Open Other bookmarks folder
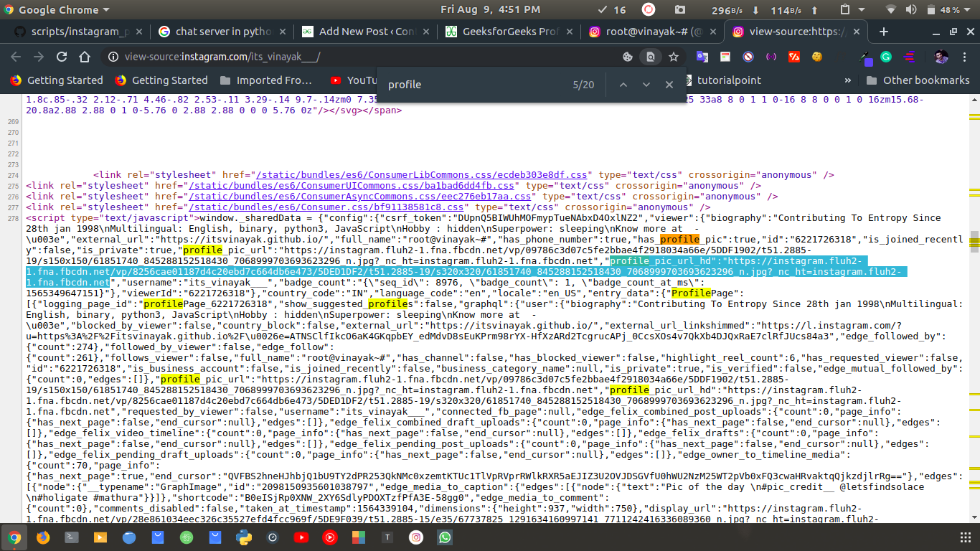 coord(918,80)
